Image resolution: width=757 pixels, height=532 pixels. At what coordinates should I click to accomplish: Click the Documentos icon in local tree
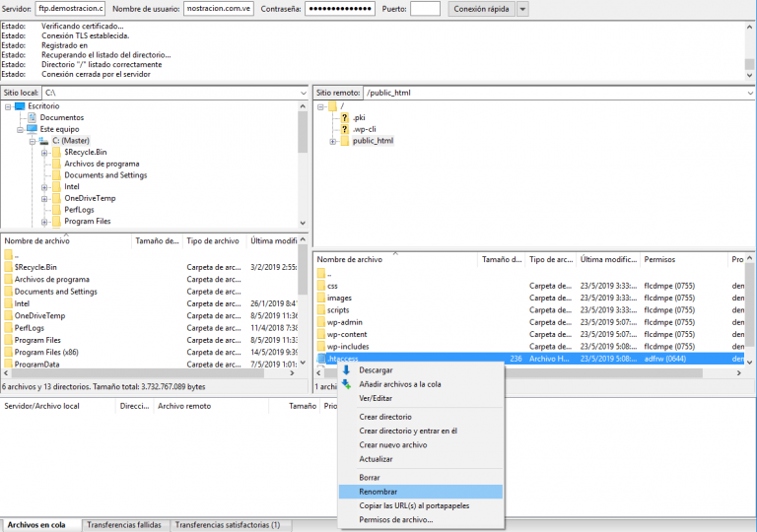[x=33, y=117]
